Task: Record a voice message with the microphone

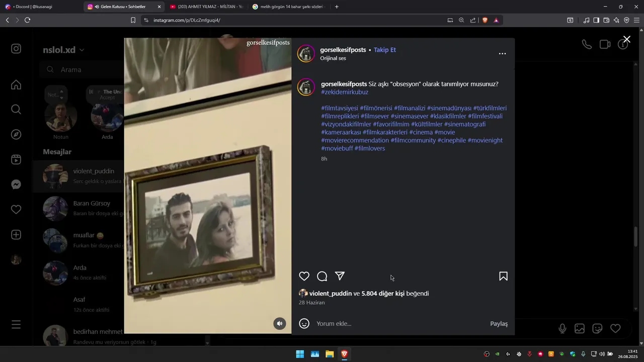Action: (562, 328)
